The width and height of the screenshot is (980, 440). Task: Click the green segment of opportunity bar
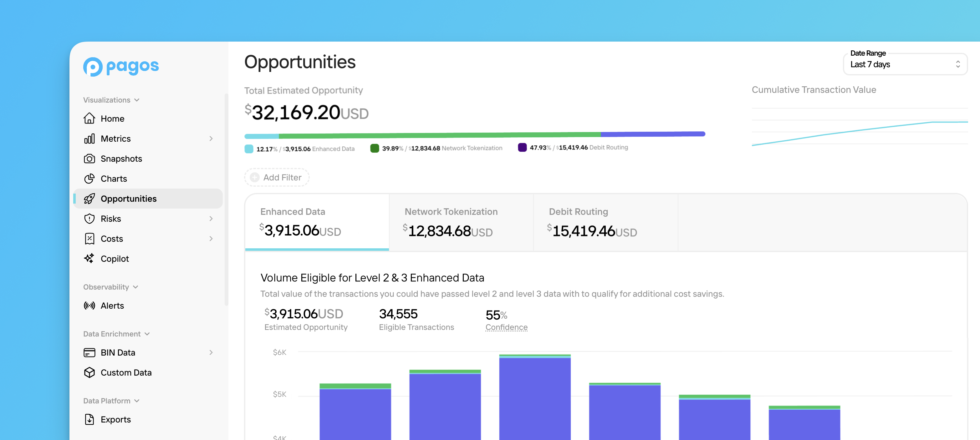tap(440, 135)
